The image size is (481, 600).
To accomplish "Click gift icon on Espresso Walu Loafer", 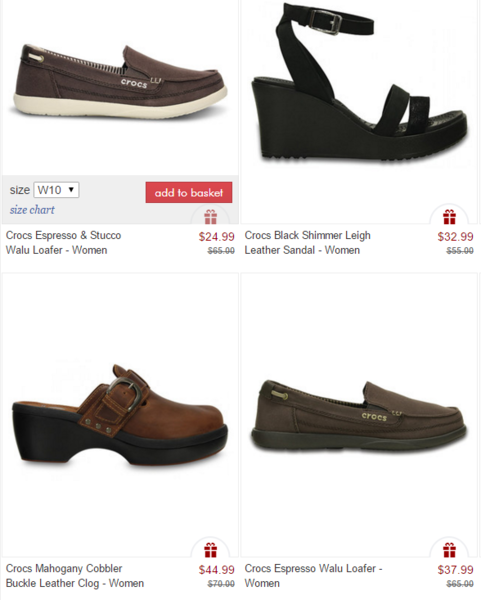I will point(449,550).
